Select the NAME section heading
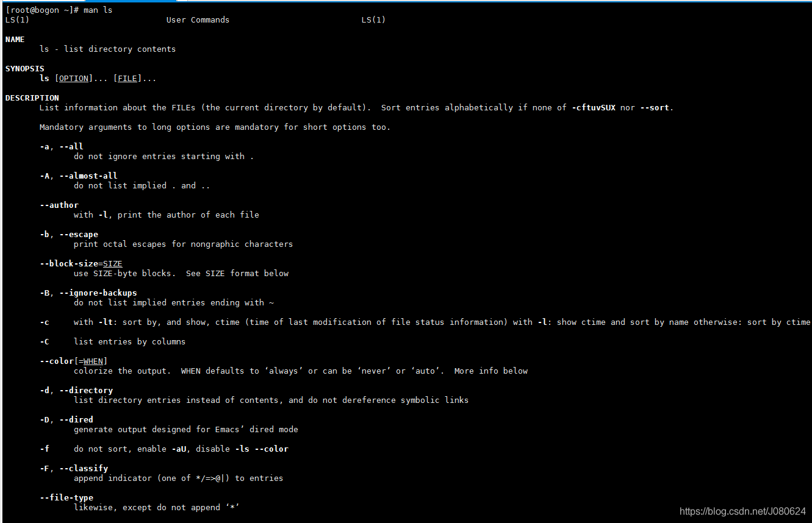812x523 pixels. [x=15, y=39]
